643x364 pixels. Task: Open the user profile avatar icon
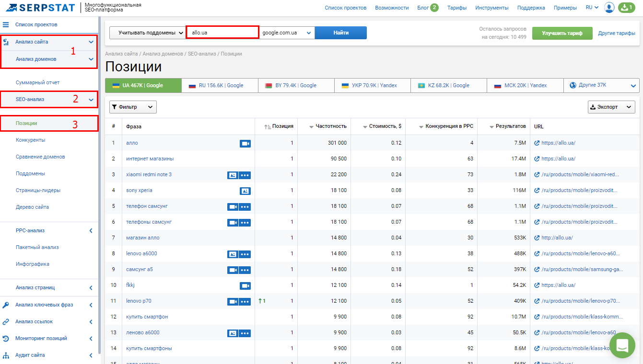[609, 8]
